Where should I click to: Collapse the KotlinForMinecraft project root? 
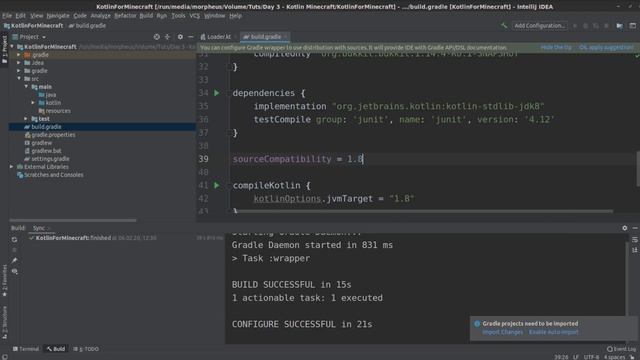(12, 47)
